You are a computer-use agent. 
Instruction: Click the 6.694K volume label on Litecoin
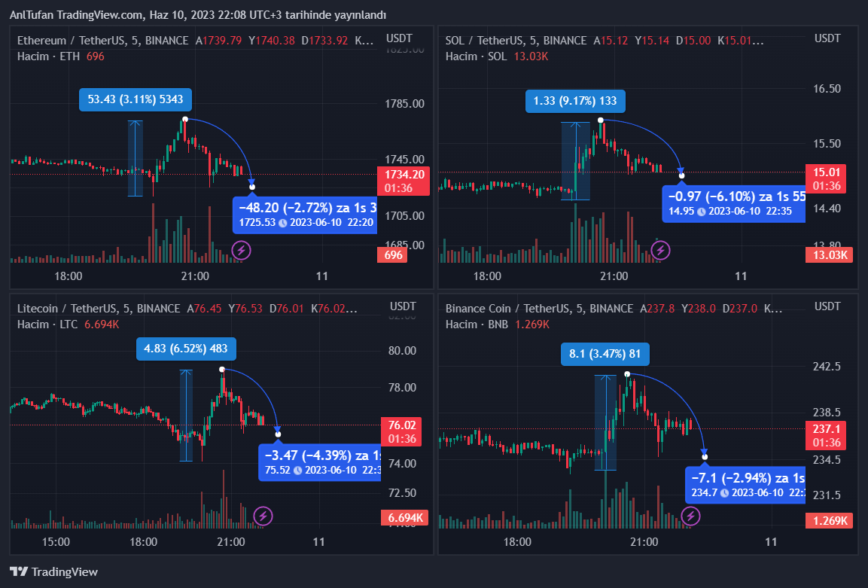coord(404,517)
